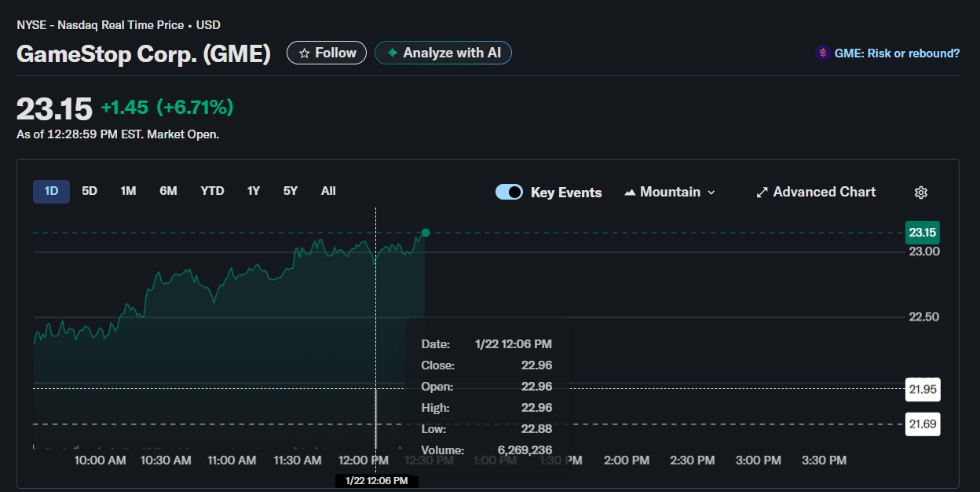Click the 2:00 PM axis label
This screenshot has width=980, height=492.
pos(627,461)
